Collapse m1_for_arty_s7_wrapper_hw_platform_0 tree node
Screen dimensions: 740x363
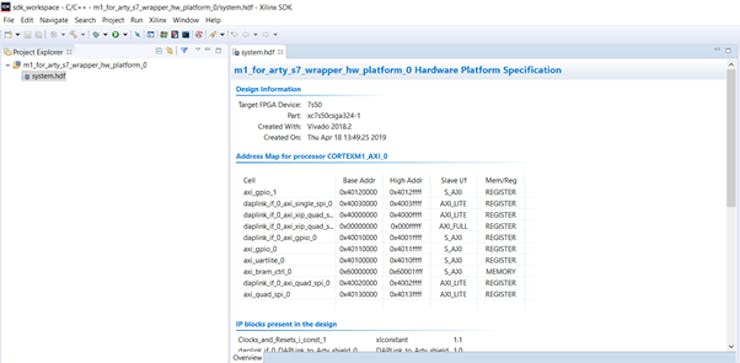8,65
